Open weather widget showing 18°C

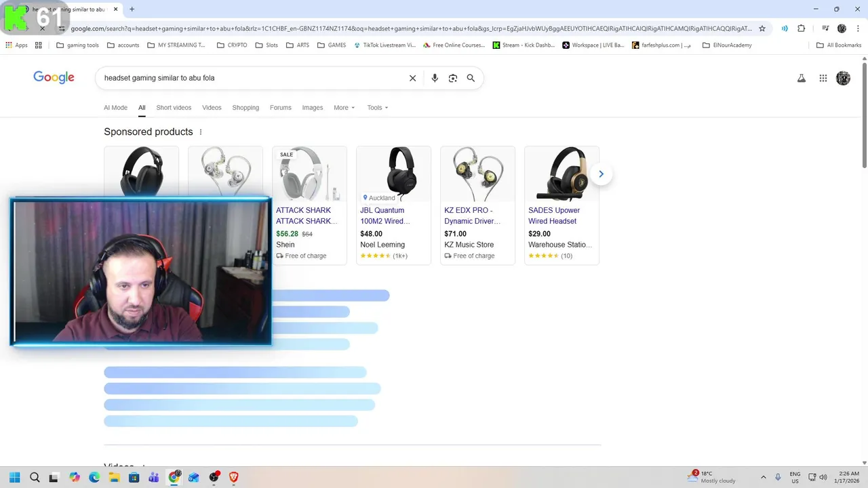tap(711, 477)
